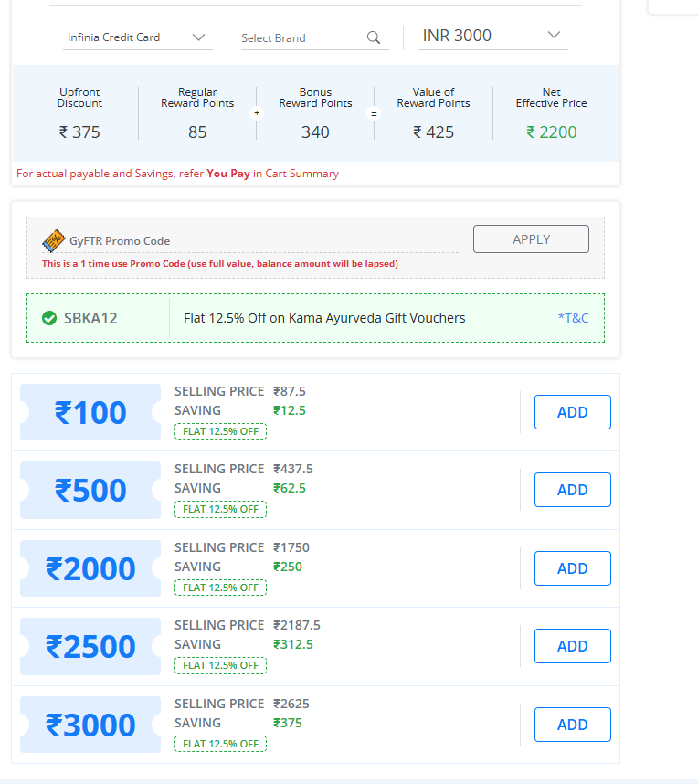
Task: Focus the GyFTR Promo Code input
Action: tap(265, 241)
